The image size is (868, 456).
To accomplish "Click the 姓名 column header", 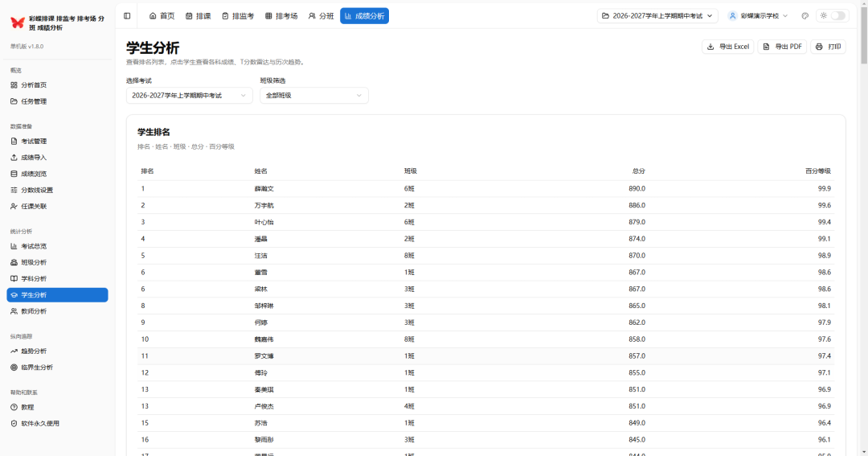I will [260, 171].
